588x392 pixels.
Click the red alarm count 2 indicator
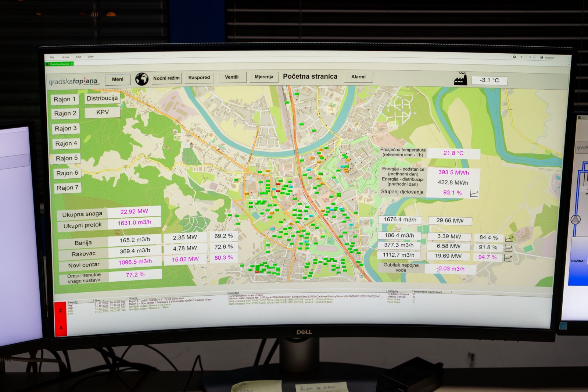[61, 311]
